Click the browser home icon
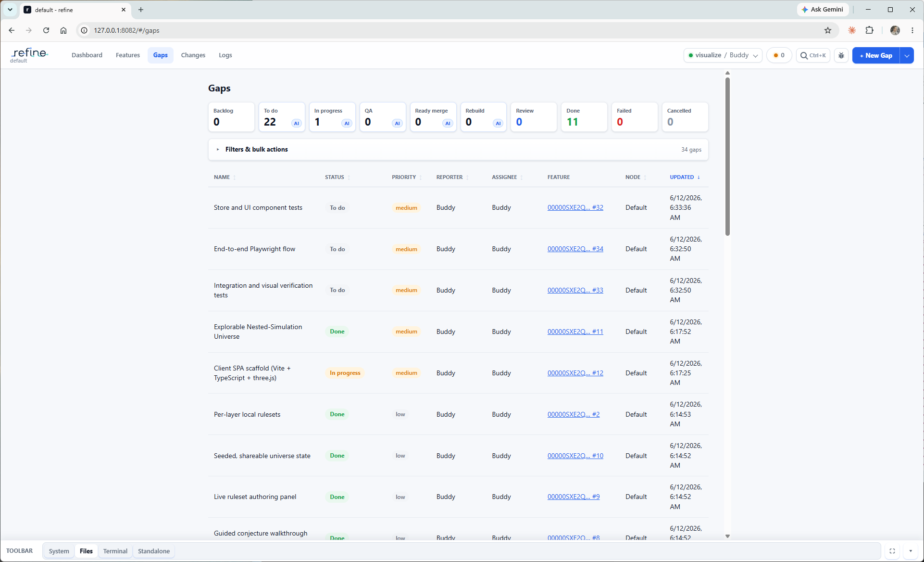924x562 pixels. (x=63, y=30)
